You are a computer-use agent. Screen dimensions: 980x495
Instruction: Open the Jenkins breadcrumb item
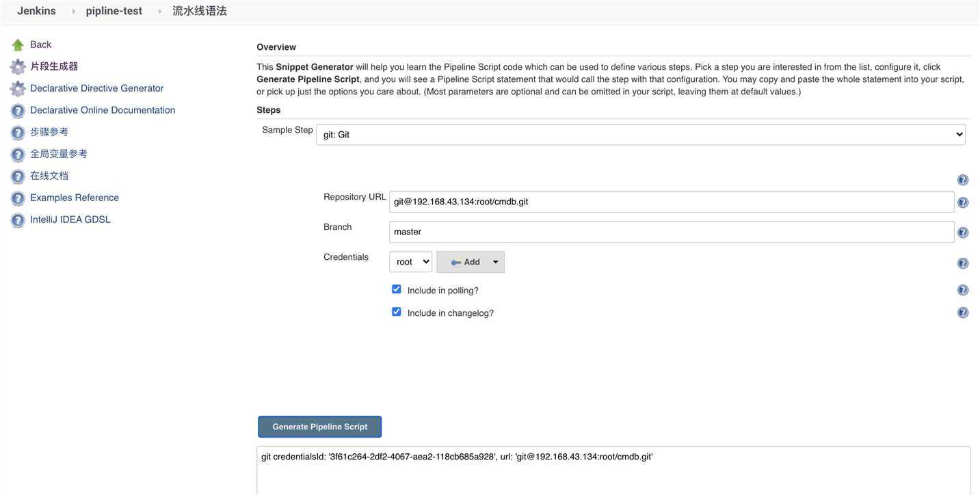coord(36,11)
